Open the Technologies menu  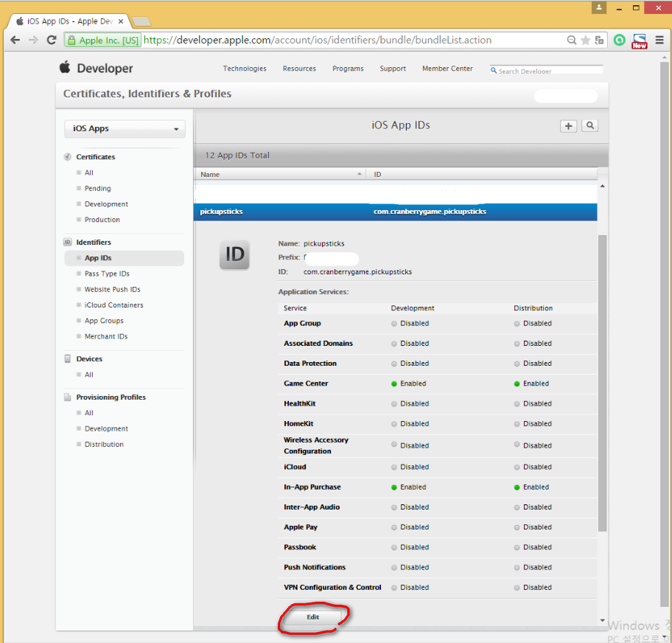tap(245, 69)
